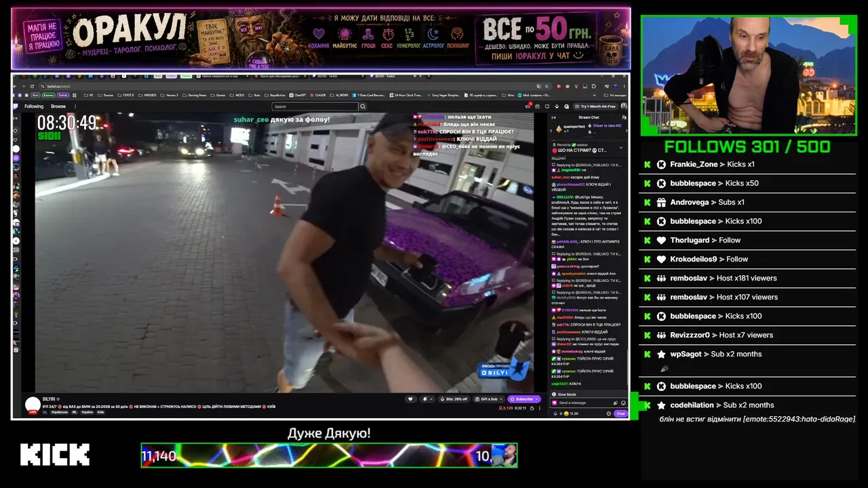Click the Try 1-Month Ad-Free button
The image size is (868, 488).
(595, 106)
